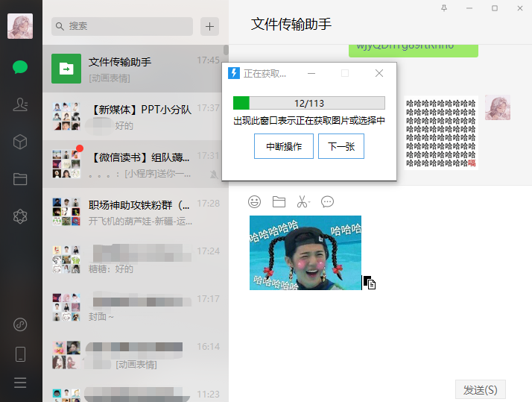Open 职场神助攻铁粉群 chat
532x402 pixels.
(x=136, y=212)
